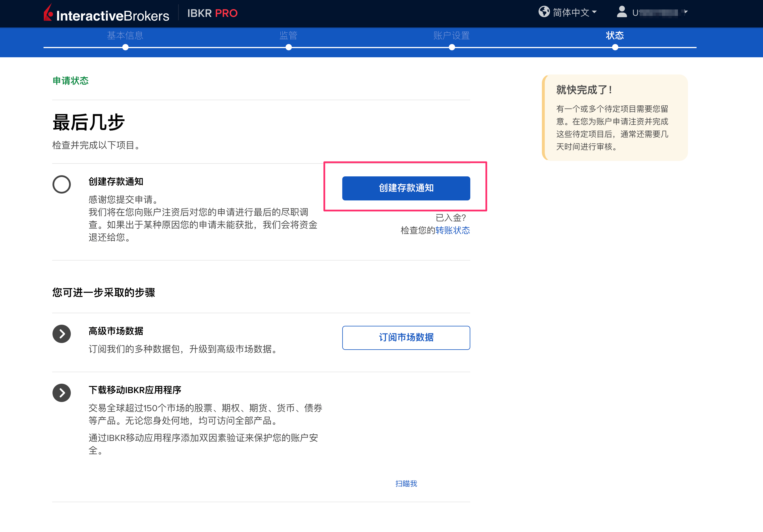This screenshot has width=763, height=532.
Task: Click the Interactive Brokers logo
Action: [106, 14]
